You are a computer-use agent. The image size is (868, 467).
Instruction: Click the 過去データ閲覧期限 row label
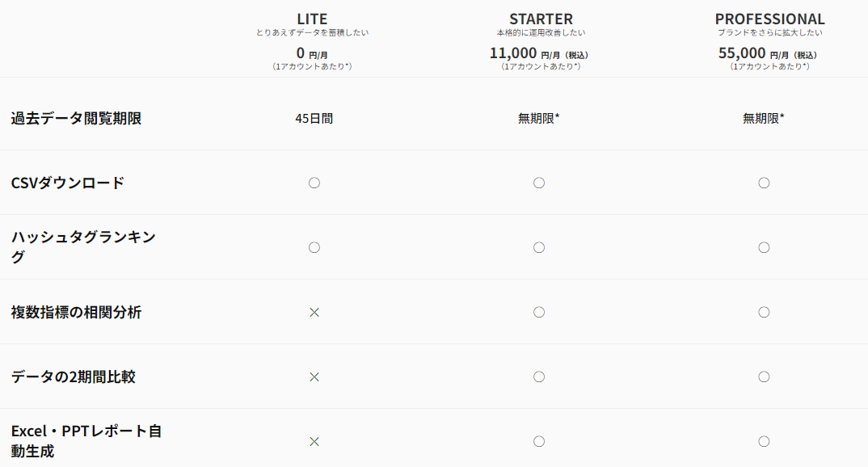[77, 118]
